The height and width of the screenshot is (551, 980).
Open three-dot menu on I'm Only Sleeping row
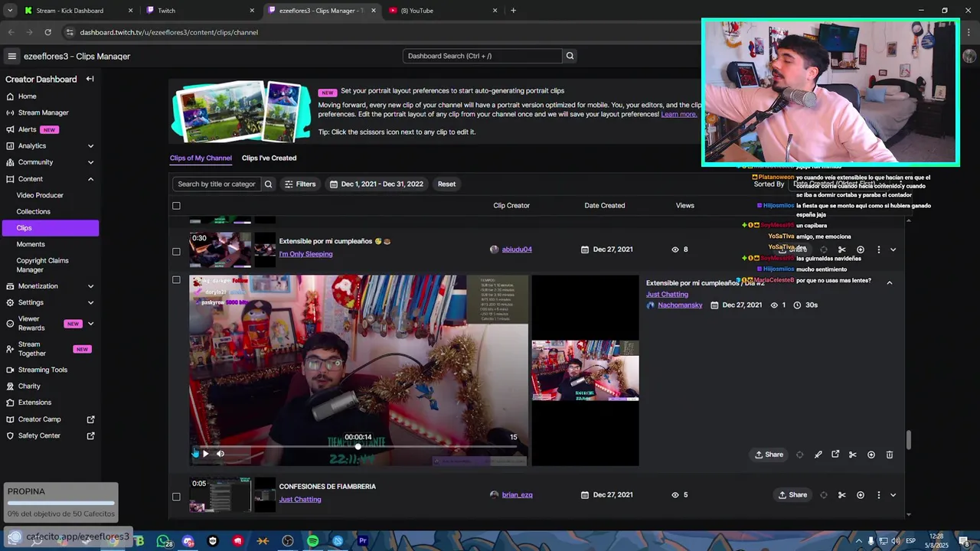pos(879,249)
